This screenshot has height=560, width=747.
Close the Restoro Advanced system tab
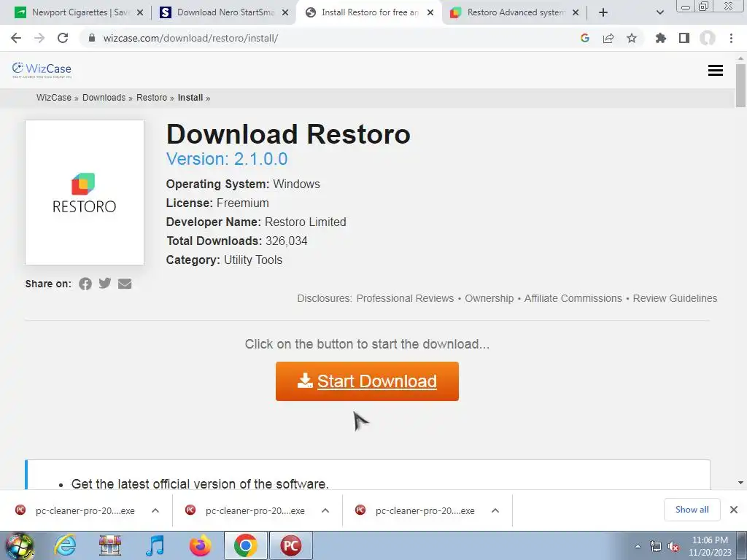pyautogui.click(x=576, y=13)
